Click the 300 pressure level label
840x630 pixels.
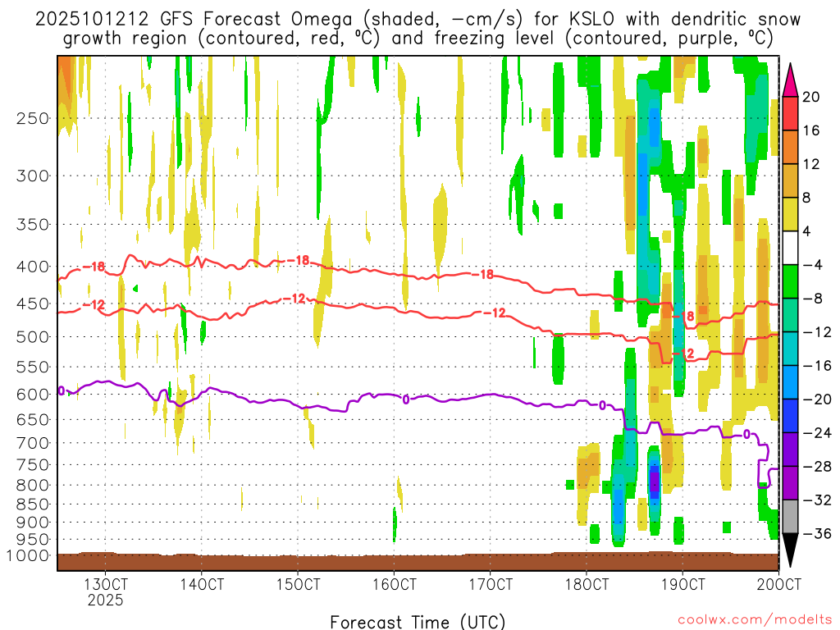click(33, 176)
